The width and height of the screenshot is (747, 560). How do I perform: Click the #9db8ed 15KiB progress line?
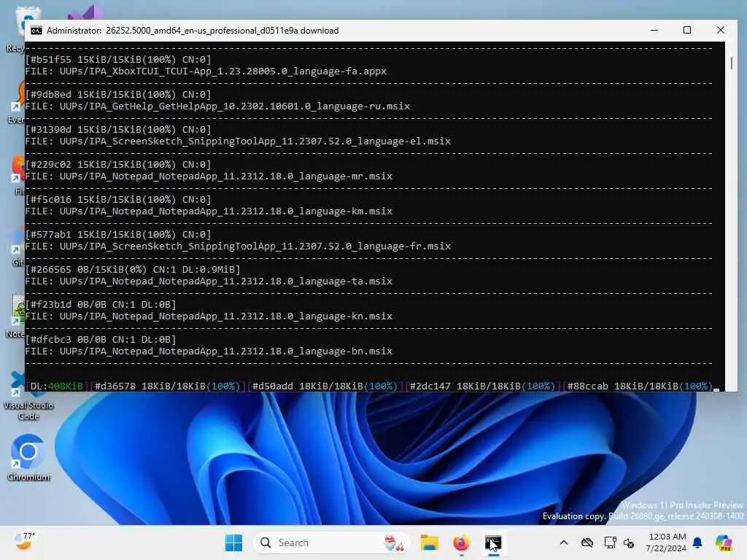[118, 95]
